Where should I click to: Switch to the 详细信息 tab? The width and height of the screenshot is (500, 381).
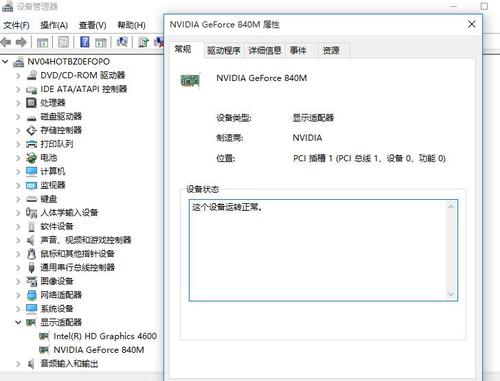[265, 50]
